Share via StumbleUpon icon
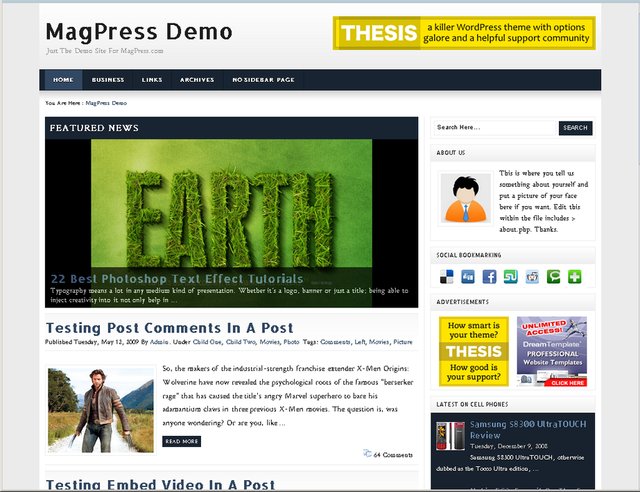The height and width of the screenshot is (492, 640). pyautogui.click(x=511, y=277)
